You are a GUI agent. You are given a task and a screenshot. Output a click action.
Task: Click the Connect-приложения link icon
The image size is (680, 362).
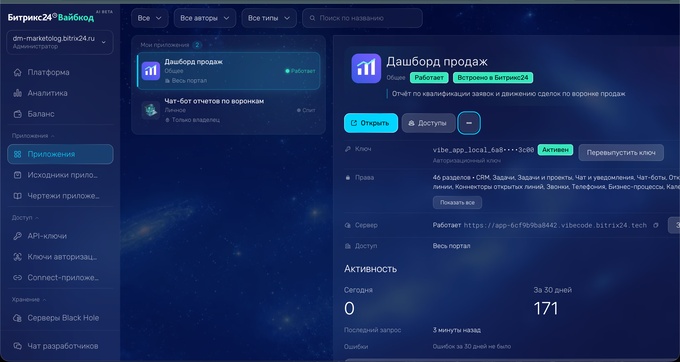tap(17, 278)
